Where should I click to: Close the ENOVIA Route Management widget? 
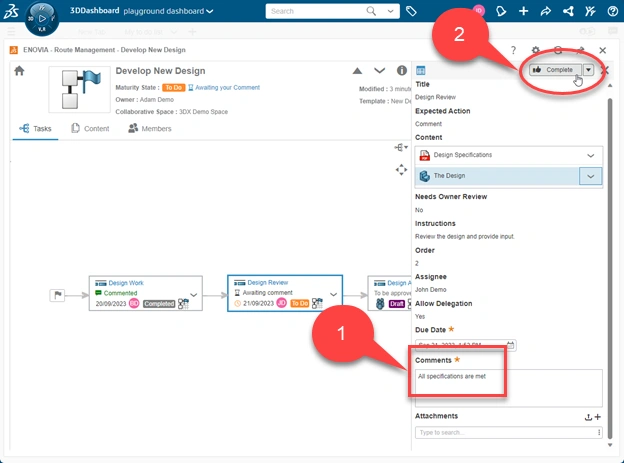[603, 50]
